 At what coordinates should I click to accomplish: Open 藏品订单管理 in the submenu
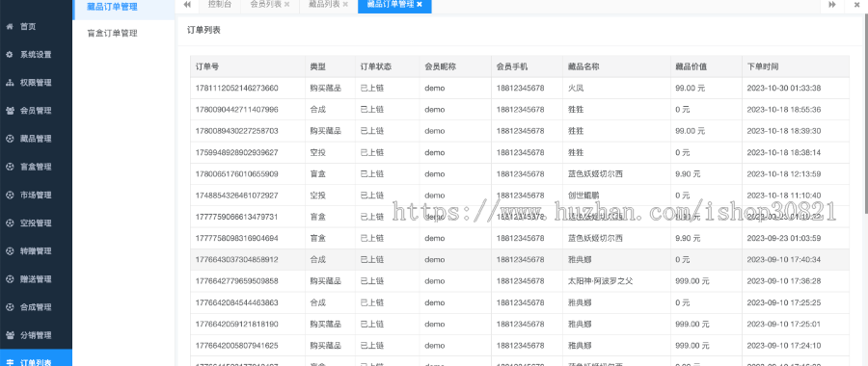pyautogui.click(x=112, y=7)
